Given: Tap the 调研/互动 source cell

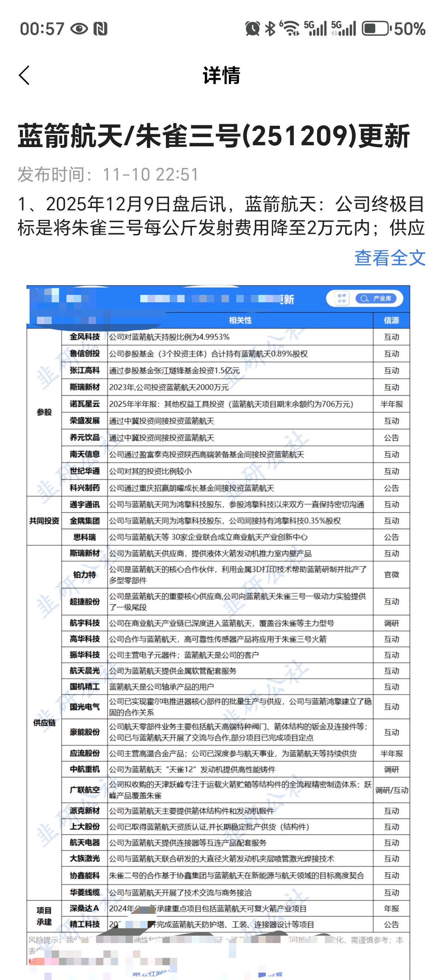Looking at the screenshot, I should (391, 790).
